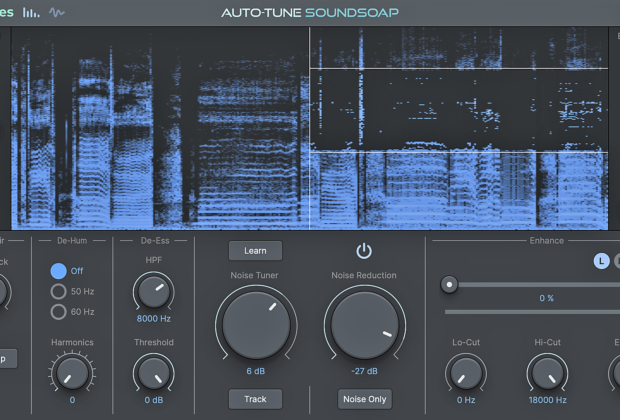
Task: Click the Auto-Tune SoundSoap title logo
Action: click(310, 13)
